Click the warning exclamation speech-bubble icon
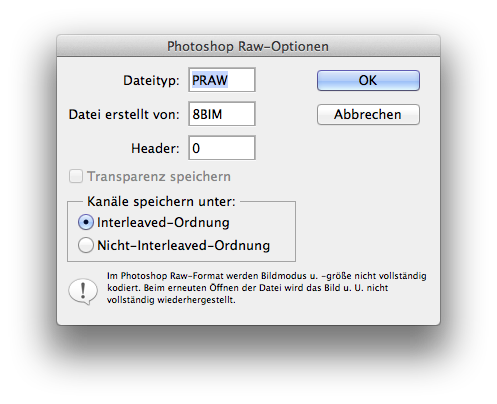 83,291
